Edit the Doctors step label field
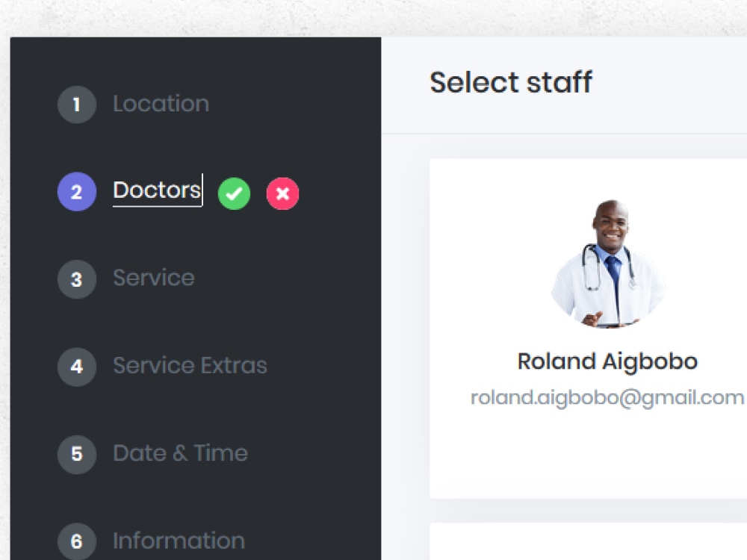 pyautogui.click(x=158, y=190)
